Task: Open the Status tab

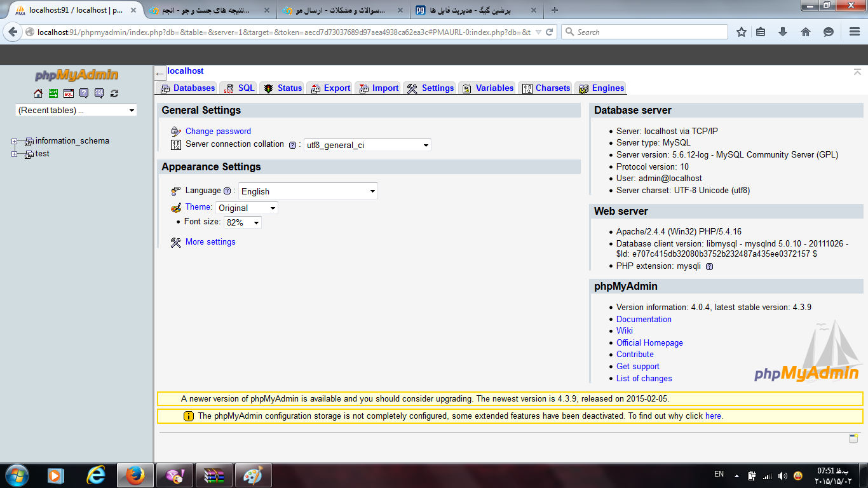Action: [282, 88]
